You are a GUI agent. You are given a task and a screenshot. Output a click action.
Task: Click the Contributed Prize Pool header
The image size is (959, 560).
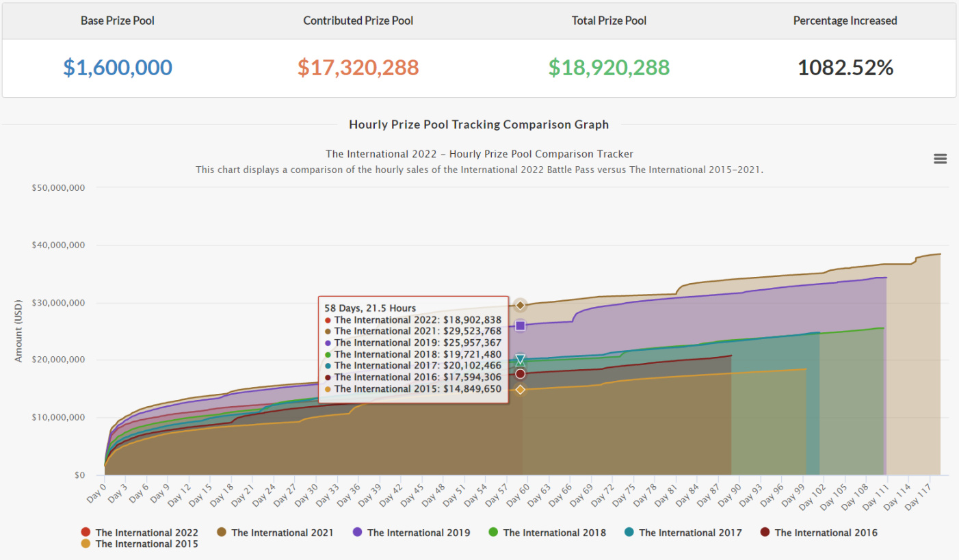coord(358,21)
